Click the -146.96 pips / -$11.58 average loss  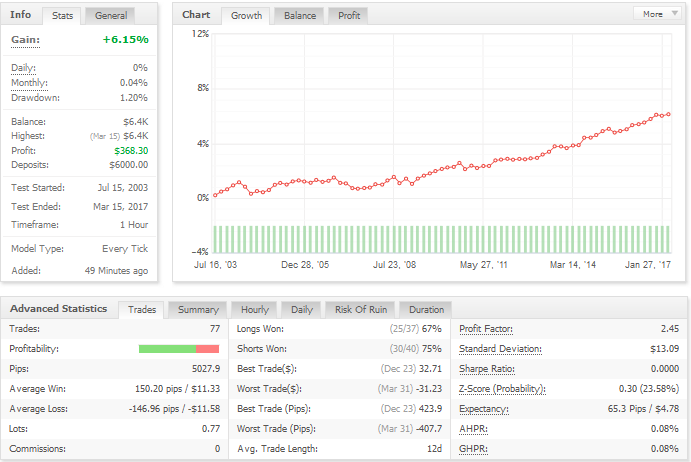[x=175, y=409]
